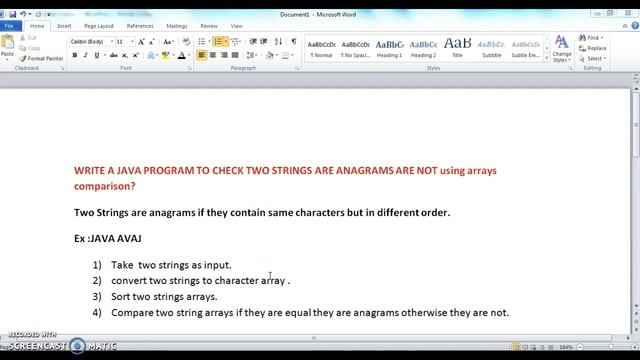Image resolution: width=640 pixels, height=360 pixels.
Task: Switch to the References tab
Action: pos(140,26)
